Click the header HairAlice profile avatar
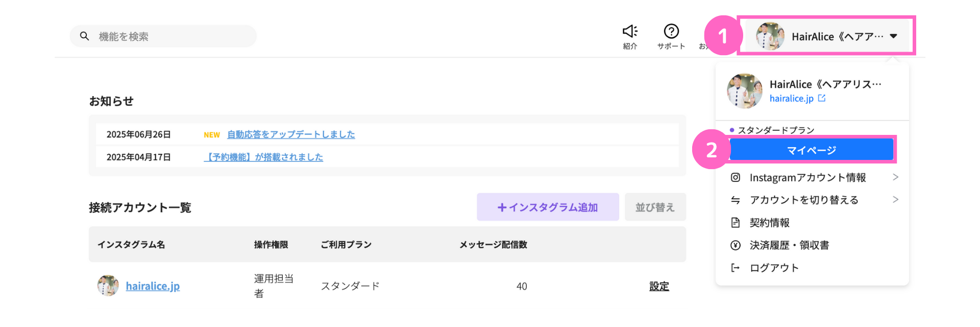Image resolution: width=980 pixels, height=327 pixels. pyautogui.click(x=770, y=36)
